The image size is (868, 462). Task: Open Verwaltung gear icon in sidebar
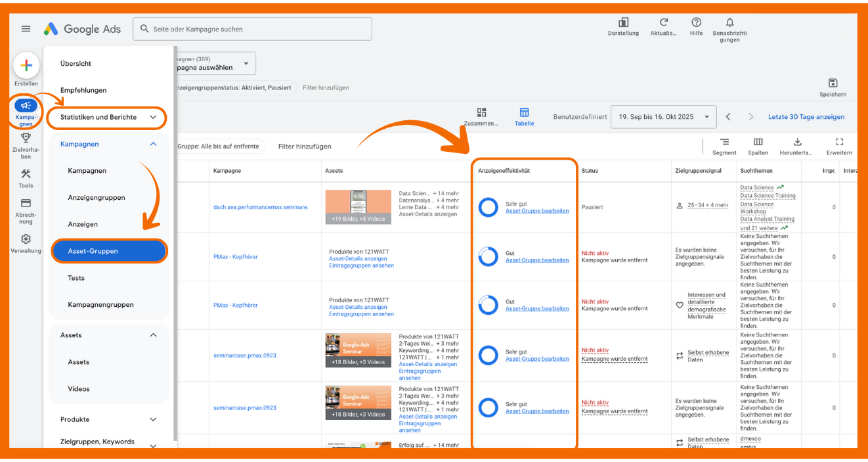pyautogui.click(x=26, y=239)
